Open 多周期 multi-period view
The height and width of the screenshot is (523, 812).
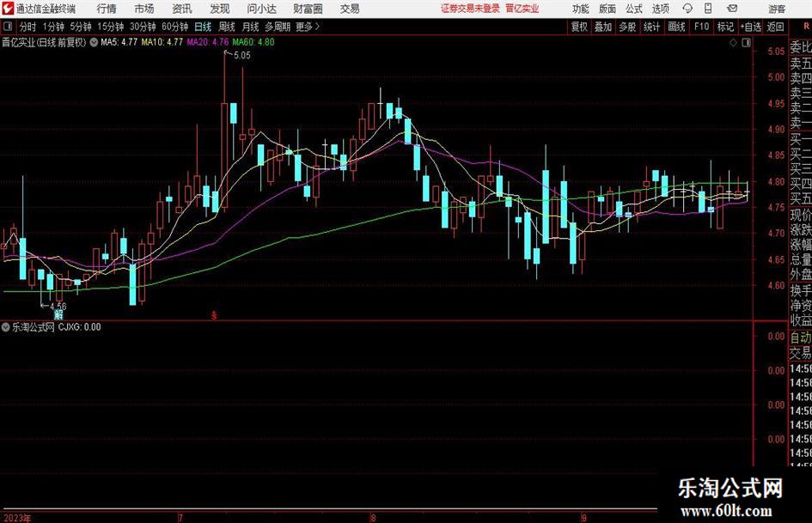[x=278, y=27]
